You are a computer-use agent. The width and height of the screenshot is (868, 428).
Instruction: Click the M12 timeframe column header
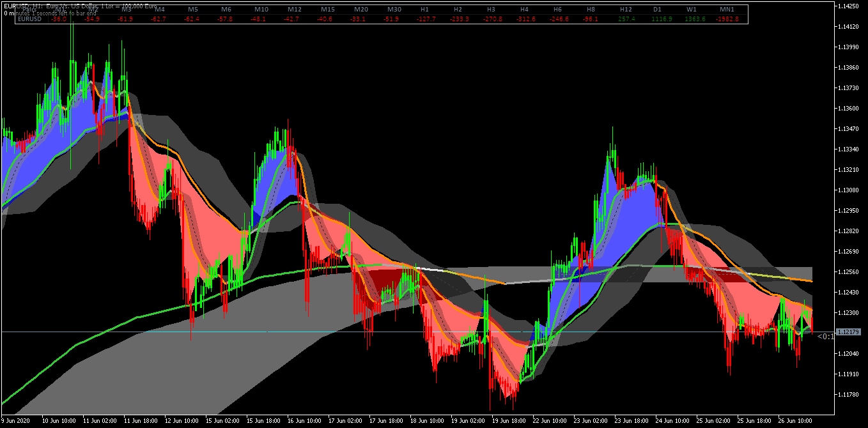tap(295, 10)
